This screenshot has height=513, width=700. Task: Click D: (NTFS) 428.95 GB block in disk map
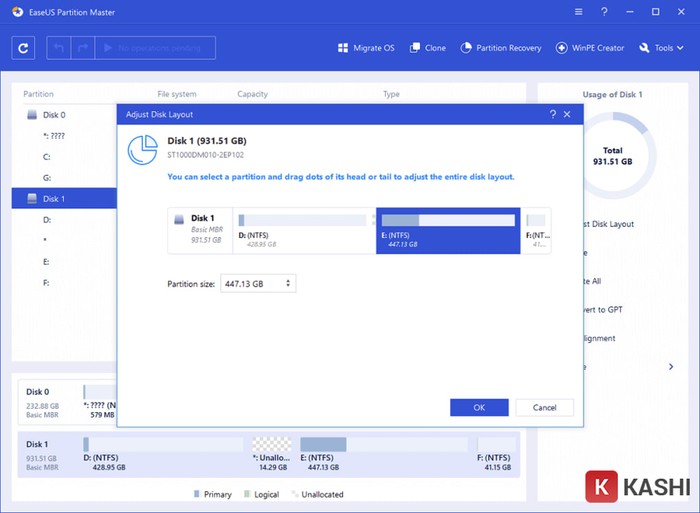(163, 454)
